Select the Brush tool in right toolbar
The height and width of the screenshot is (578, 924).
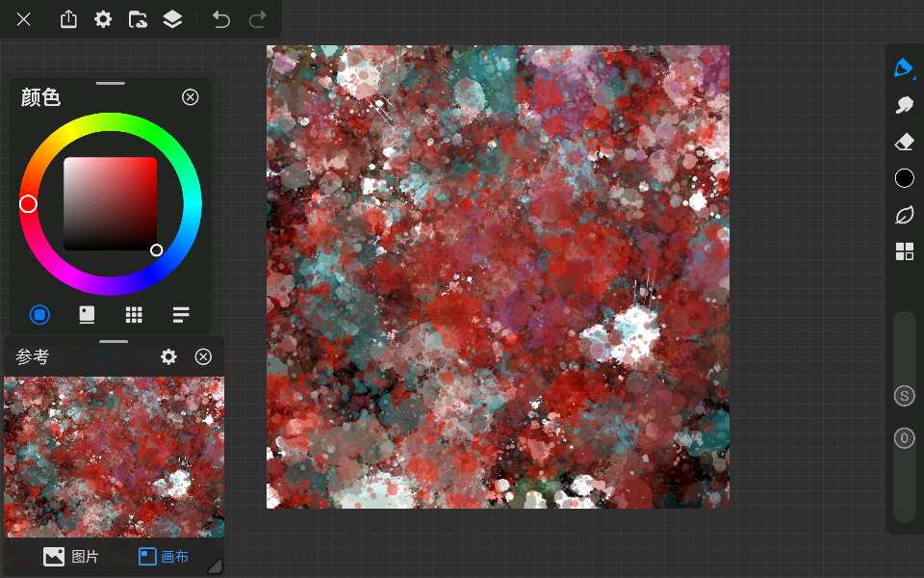click(904, 68)
